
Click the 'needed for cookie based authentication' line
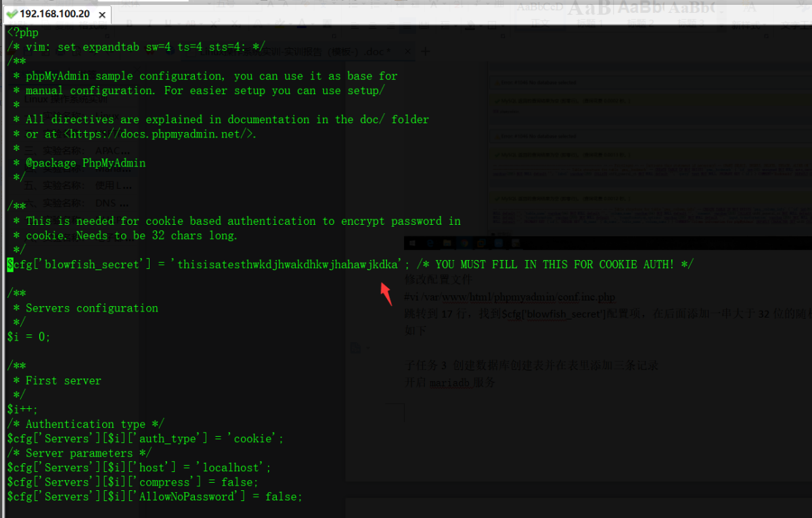click(x=237, y=221)
